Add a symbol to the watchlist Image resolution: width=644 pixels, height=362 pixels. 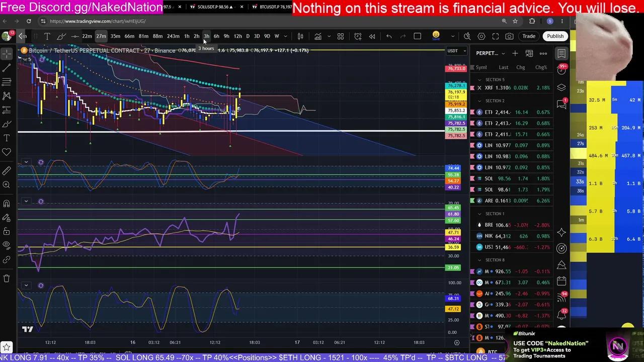(515, 53)
